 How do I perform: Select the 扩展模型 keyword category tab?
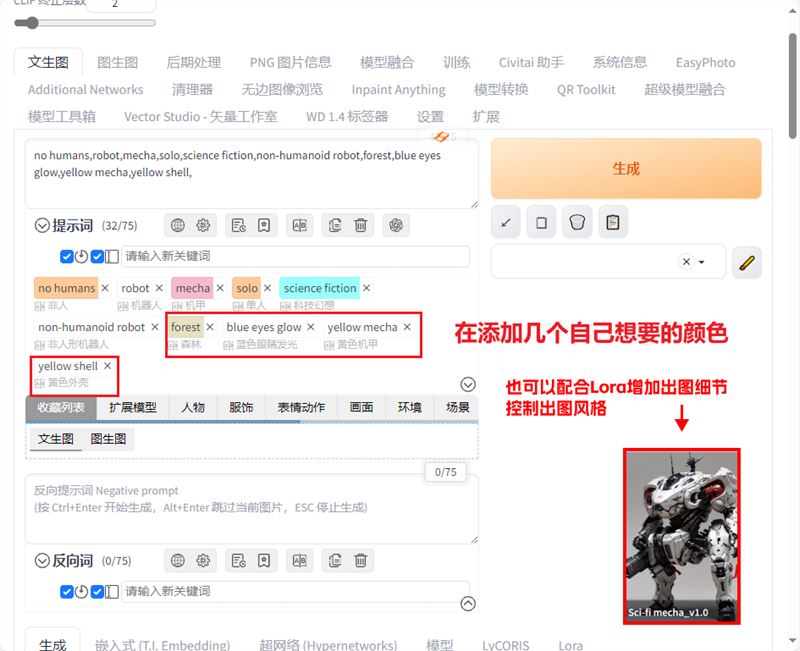[x=133, y=407]
